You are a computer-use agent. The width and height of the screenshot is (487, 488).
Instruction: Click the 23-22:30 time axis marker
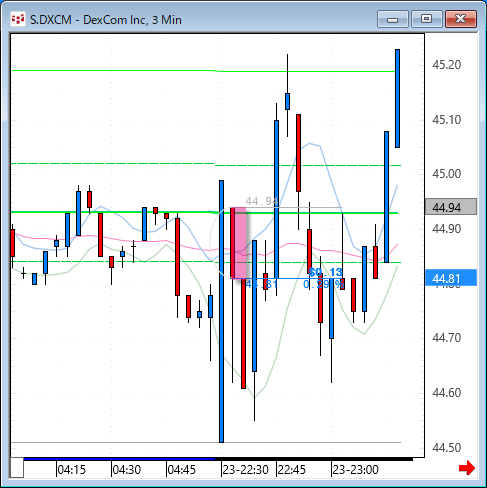coord(245,470)
